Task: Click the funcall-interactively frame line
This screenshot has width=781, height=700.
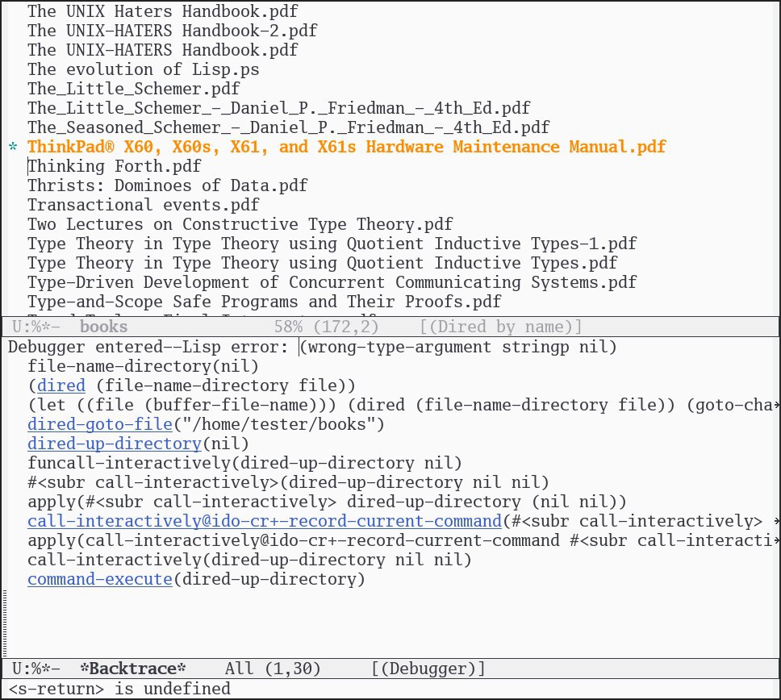Action: (244, 463)
